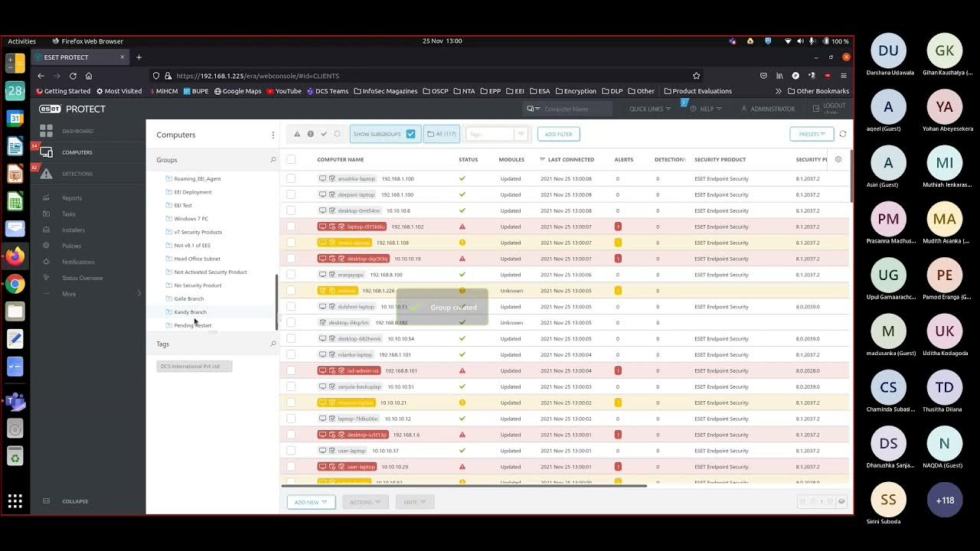Select the Head Office Subnet group
Screen dimensions: 980x551
197,259
